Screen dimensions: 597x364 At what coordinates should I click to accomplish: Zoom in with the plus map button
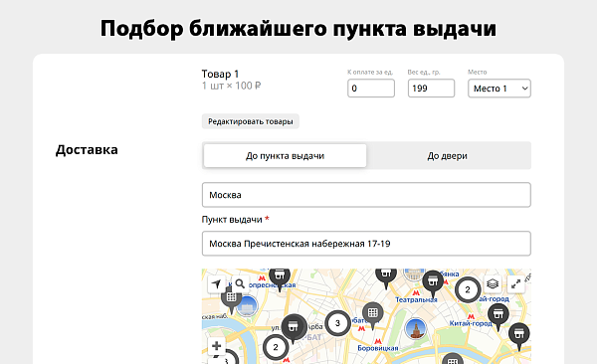(x=216, y=346)
